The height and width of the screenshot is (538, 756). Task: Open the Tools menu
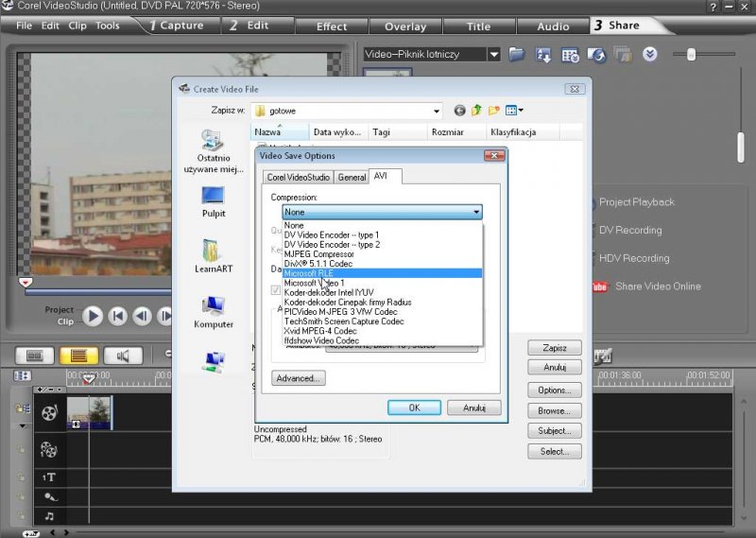tap(107, 26)
